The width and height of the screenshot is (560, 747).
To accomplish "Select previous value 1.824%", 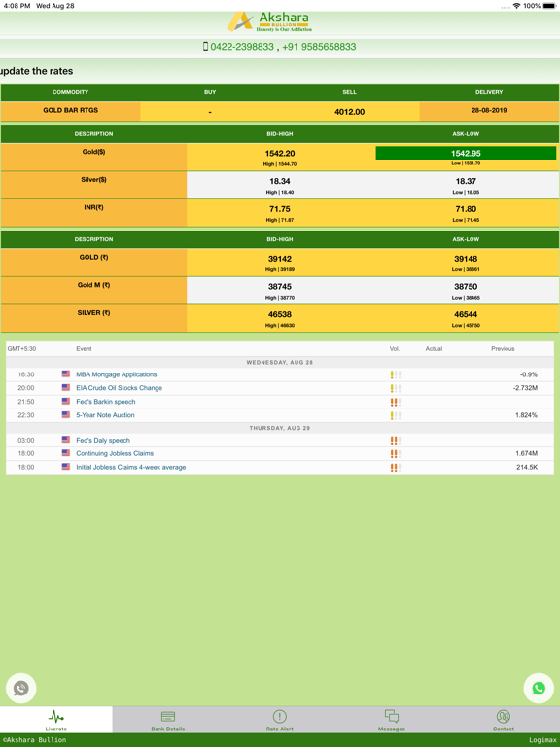I will [526, 415].
